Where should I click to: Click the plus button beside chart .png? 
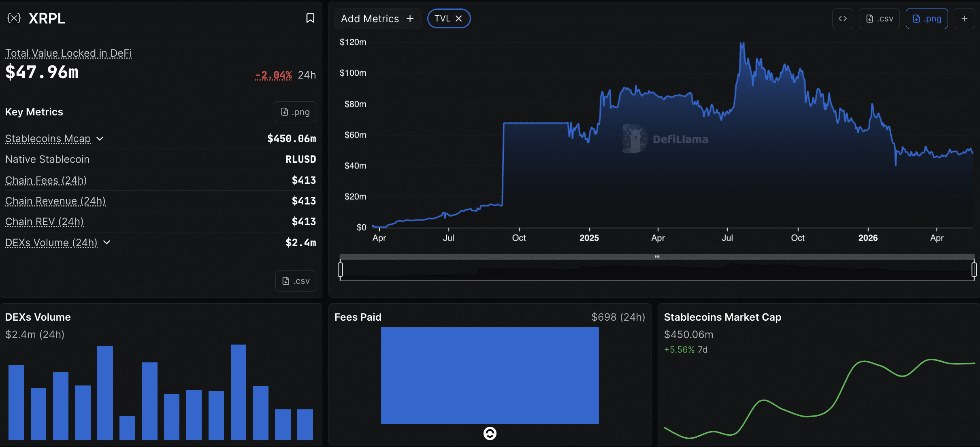click(964, 19)
